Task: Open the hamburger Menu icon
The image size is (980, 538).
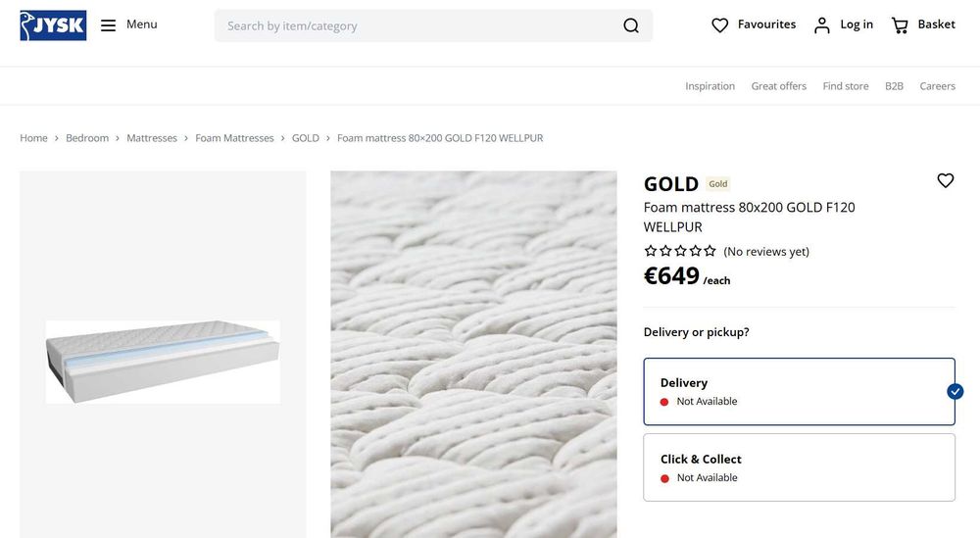Action: click(109, 25)
